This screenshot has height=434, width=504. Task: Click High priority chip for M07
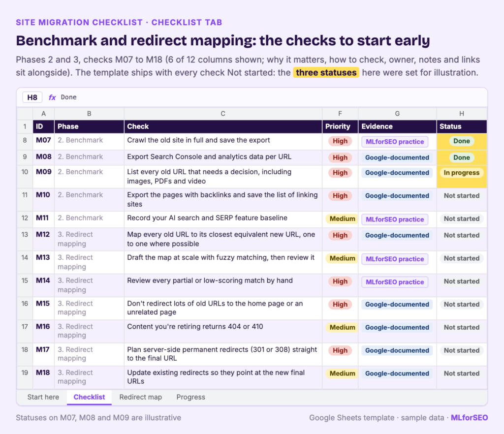[340, 141]
